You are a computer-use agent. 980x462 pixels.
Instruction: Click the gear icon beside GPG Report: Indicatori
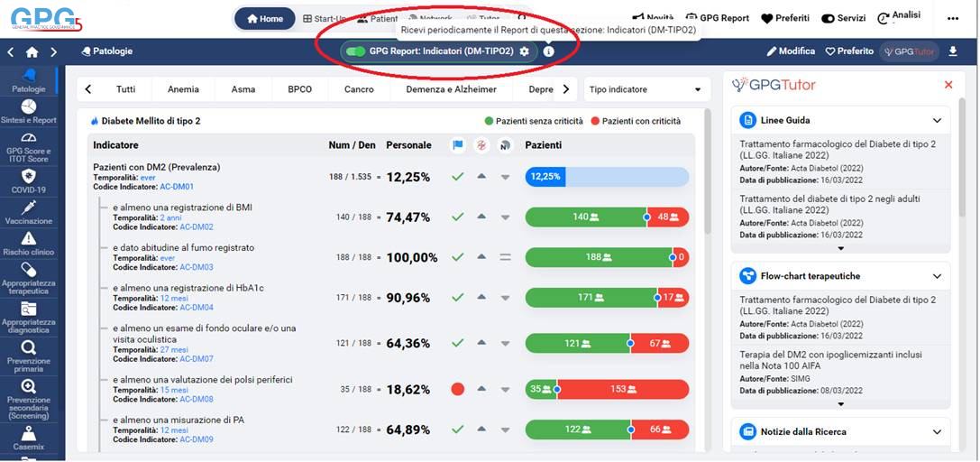[525, 51]
